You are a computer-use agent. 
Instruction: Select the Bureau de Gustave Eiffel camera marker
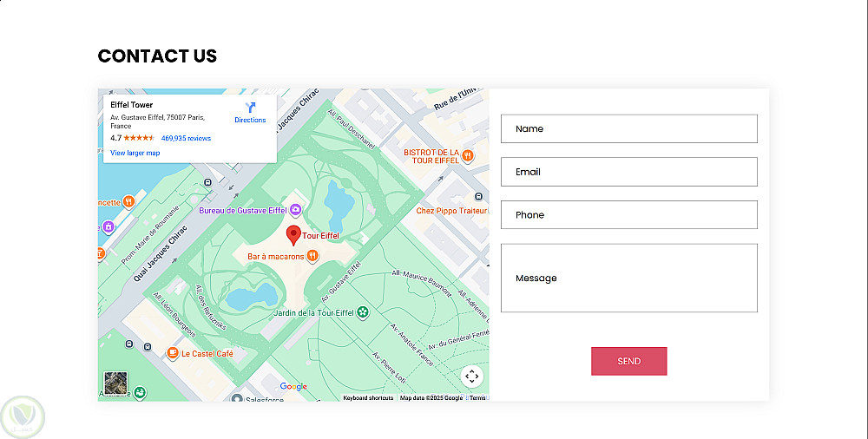tap(296, 210)
